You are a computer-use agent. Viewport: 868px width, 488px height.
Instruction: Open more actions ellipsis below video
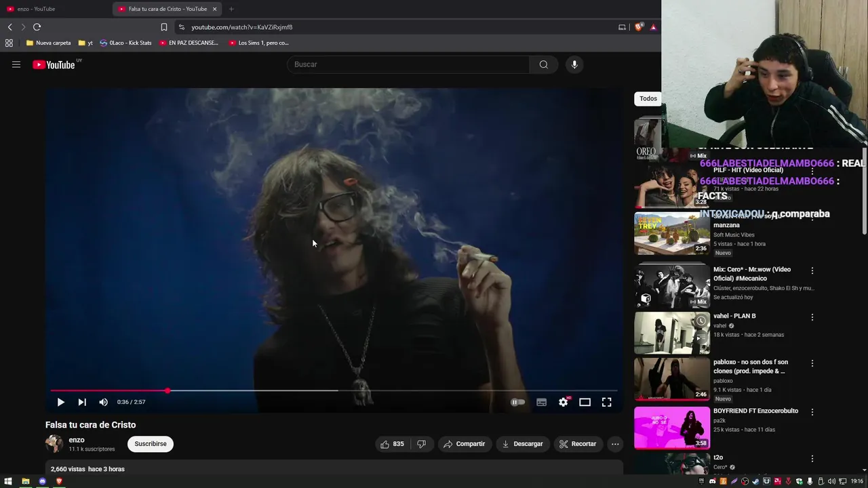(615, 444)
